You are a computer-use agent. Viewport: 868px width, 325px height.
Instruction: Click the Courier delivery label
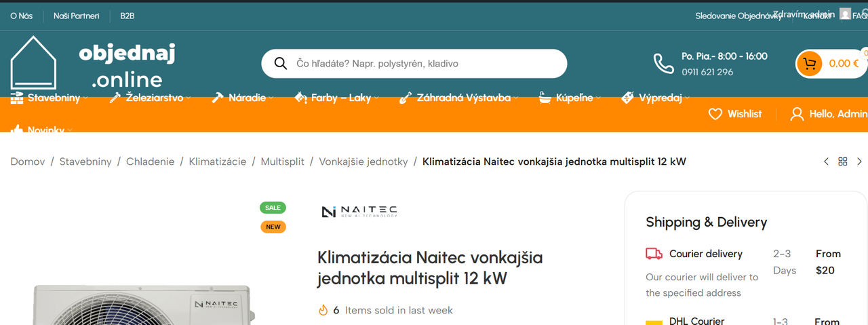(706, 254)
